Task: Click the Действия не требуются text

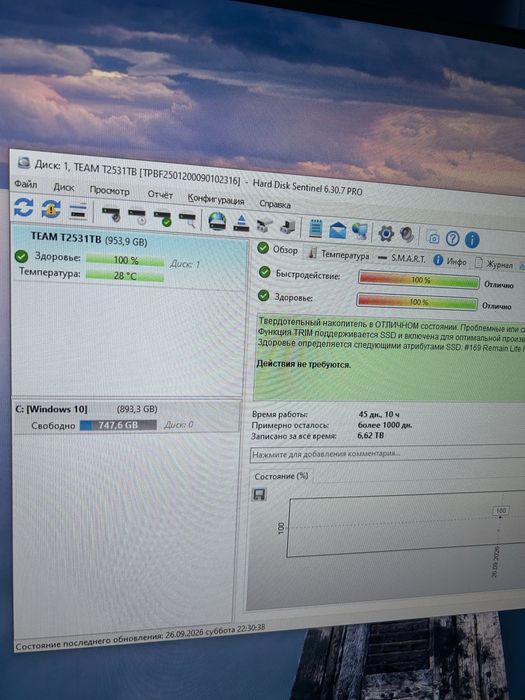Action: coord(304,364)
